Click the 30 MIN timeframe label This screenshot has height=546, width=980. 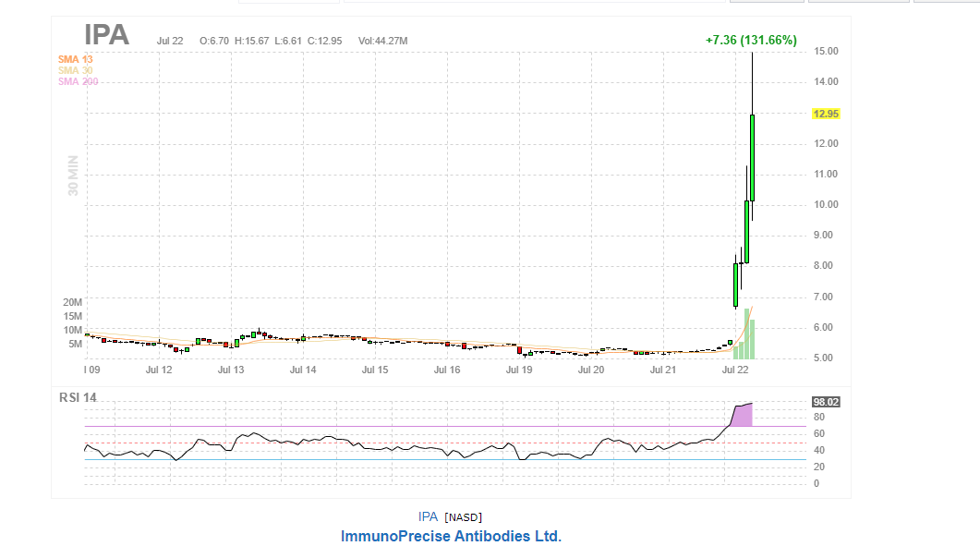pyautogui.click(x=73, y=176)
